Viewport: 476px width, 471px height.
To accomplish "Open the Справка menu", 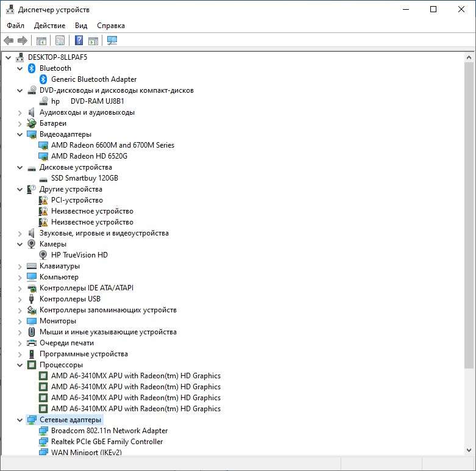I will click(111, 26).
